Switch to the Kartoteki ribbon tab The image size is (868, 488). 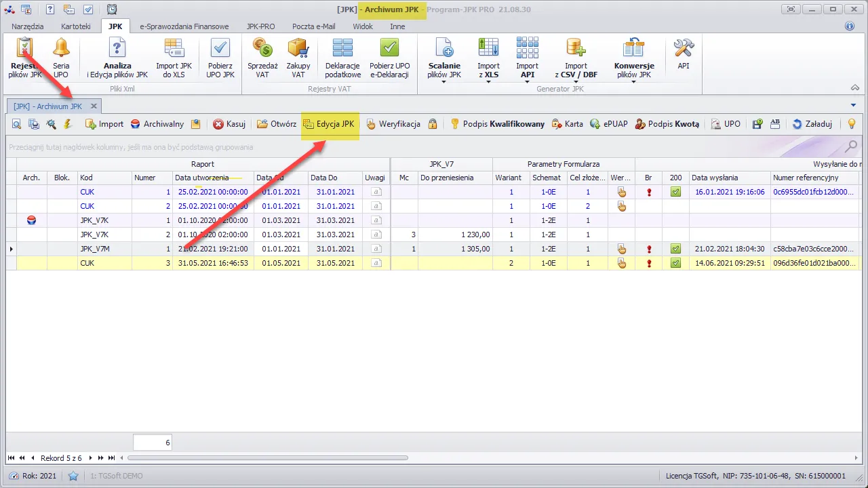(x=76, y=26)
